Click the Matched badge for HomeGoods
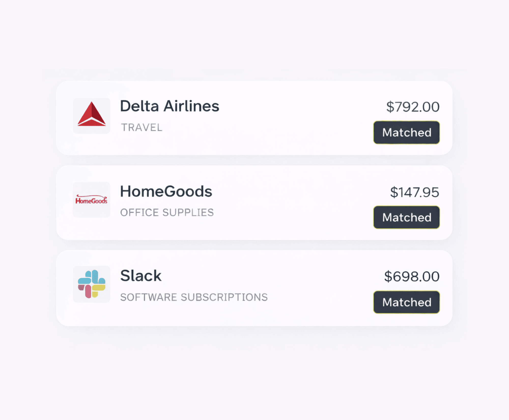Image resolution: width=509 pixels, height=420 pixels. (x=406, y=217)
